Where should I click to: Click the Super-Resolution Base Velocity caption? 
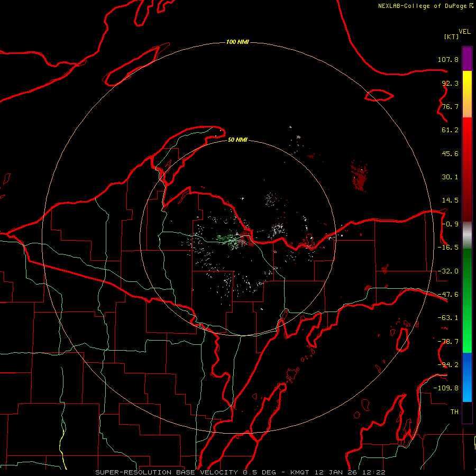point(241,472)
